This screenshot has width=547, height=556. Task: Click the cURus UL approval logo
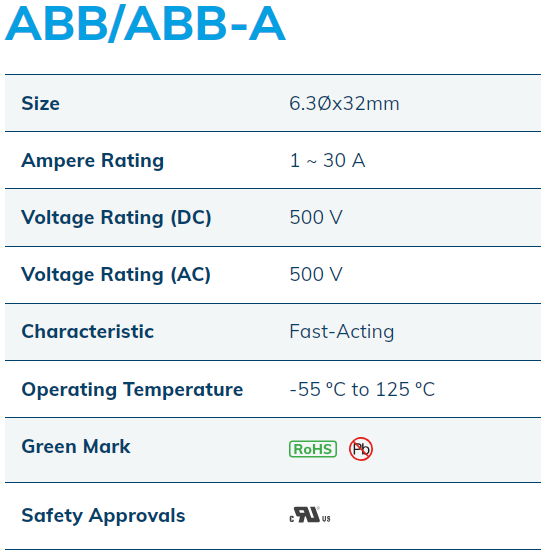point(310,515)
